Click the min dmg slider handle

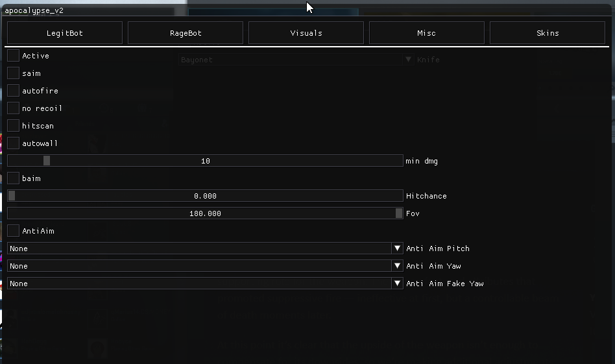pos(47,161)
